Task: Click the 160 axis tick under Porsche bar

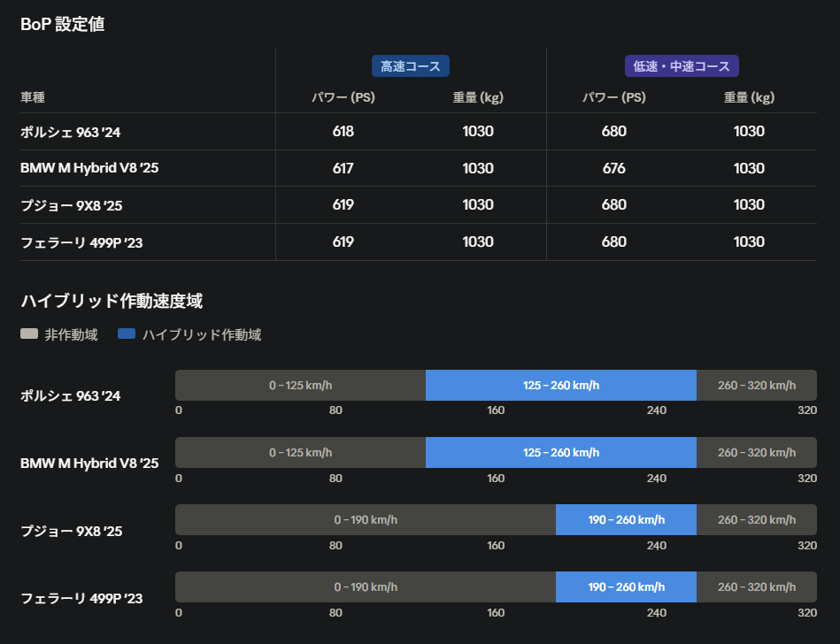Action: click(x=496, y=410)
